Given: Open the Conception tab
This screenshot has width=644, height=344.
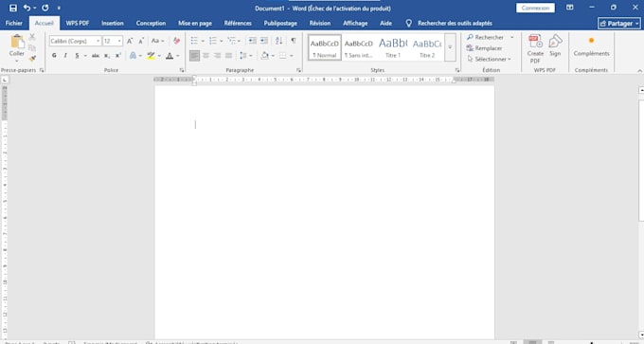Looking at the screenshot, I should pos(151,23).
